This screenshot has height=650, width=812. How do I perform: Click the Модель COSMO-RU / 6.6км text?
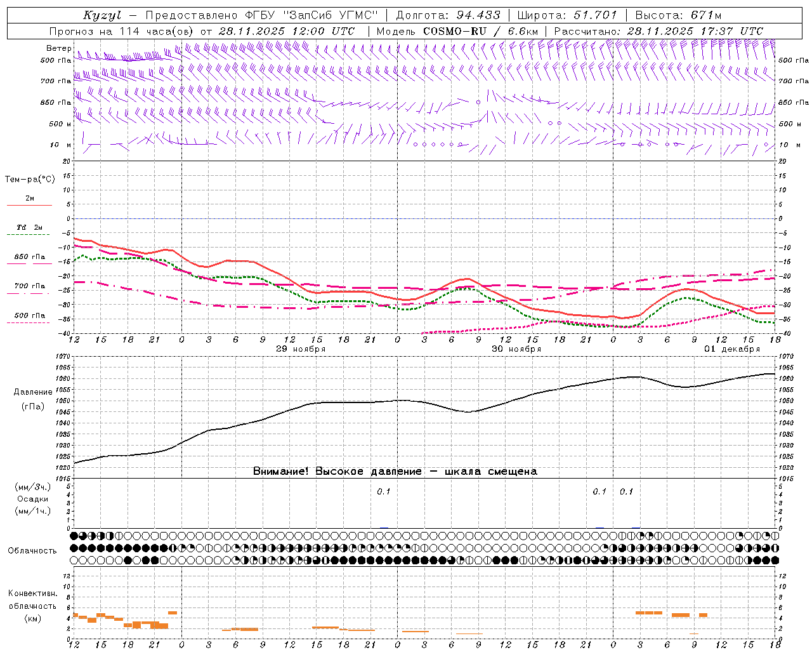tap(457, 31)
